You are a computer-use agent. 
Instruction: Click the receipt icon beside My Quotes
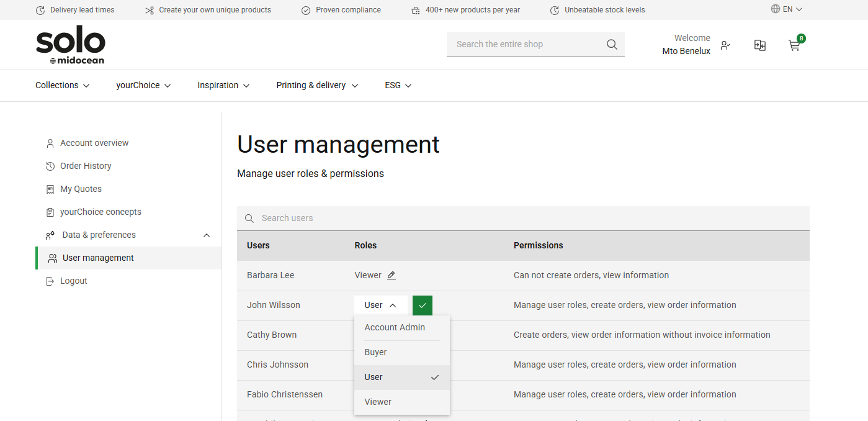(50, 189)
